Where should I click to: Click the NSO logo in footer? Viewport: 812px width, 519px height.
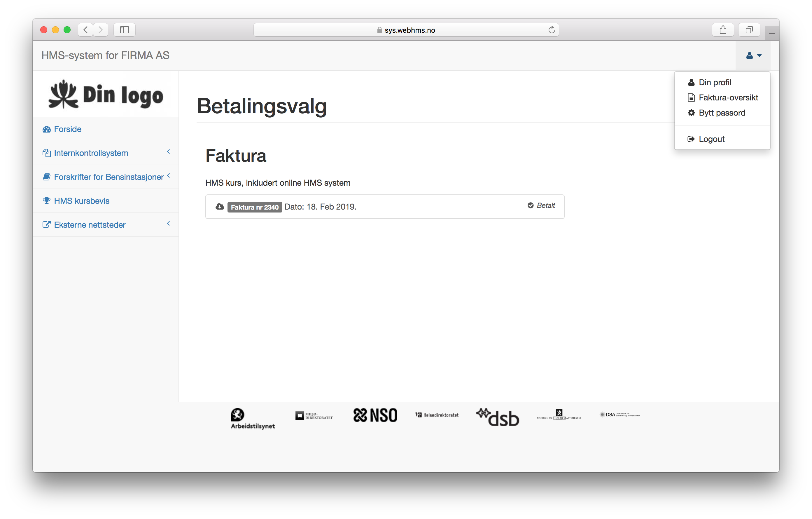pyautogui.click(x=375, y=415)
